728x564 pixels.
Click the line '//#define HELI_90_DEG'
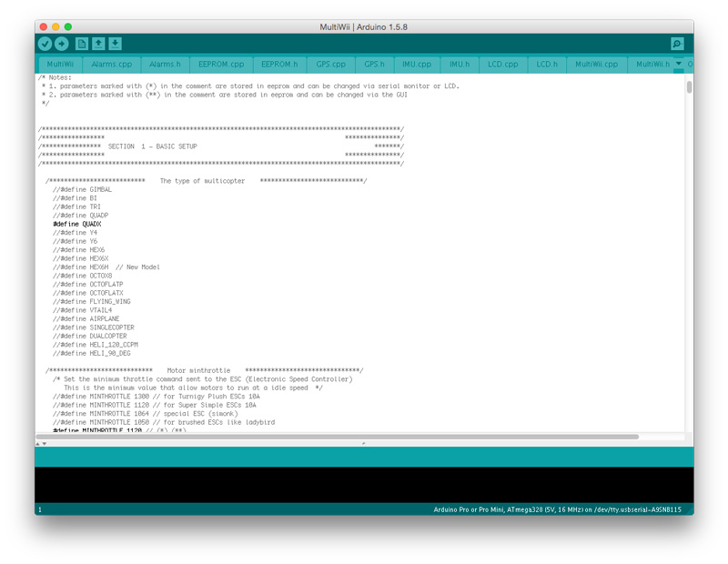92,353
